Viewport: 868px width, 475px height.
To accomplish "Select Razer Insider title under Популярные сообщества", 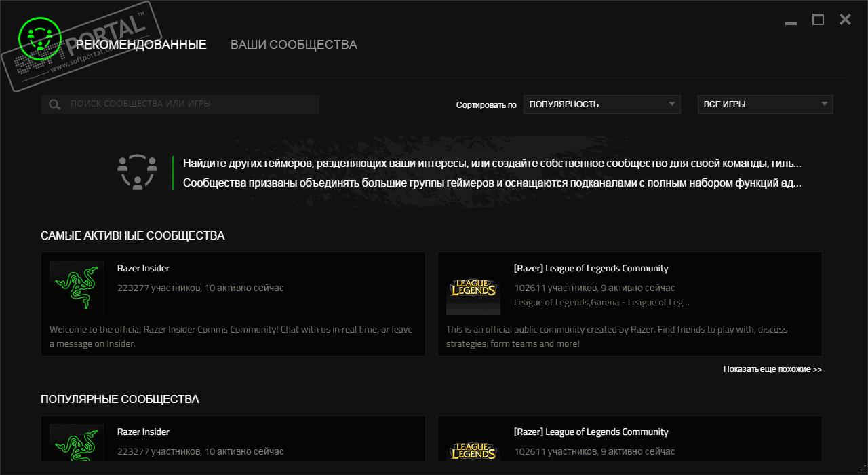I will (143, 432).
